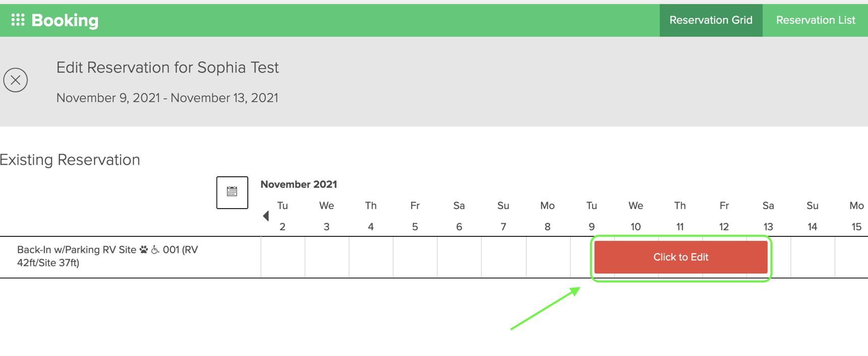Select the Sa 13 column header
This screenshot has height=356, width=868.
pos(768,216)
